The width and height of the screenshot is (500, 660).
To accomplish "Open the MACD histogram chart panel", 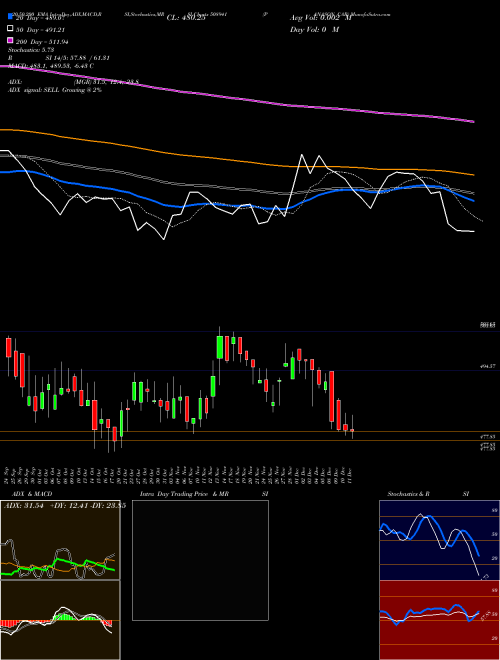I will coord(60,620).
